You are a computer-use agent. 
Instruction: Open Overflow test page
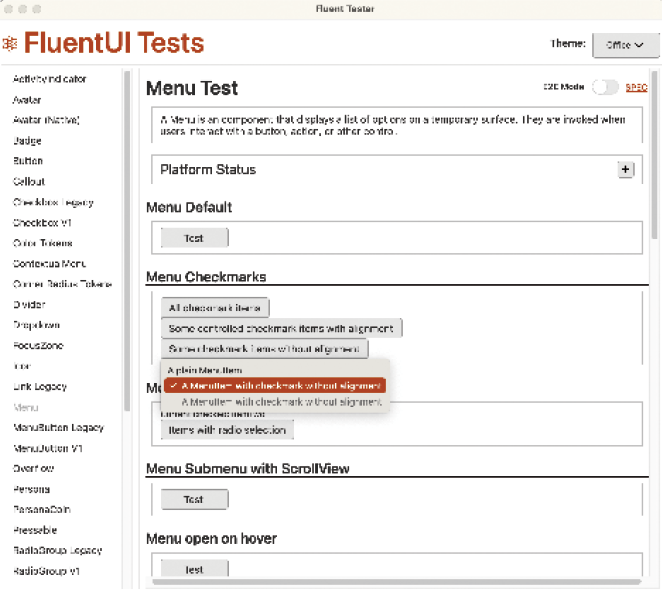click(x=33, y=468)
